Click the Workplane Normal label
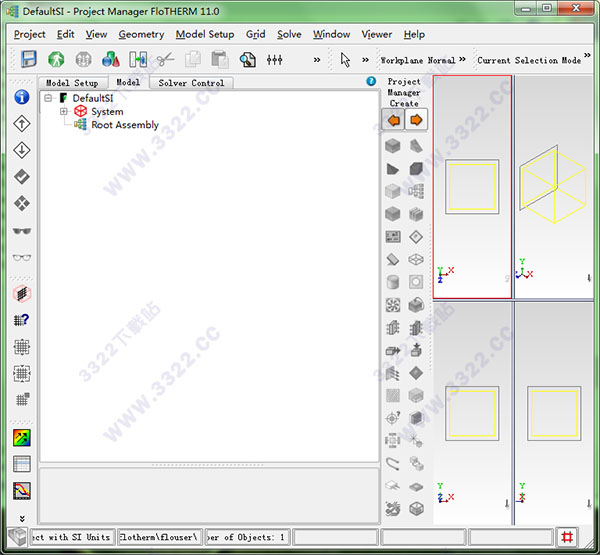This screenshot has width=600, height=555. pyautogui.click(x=418, y=60)
